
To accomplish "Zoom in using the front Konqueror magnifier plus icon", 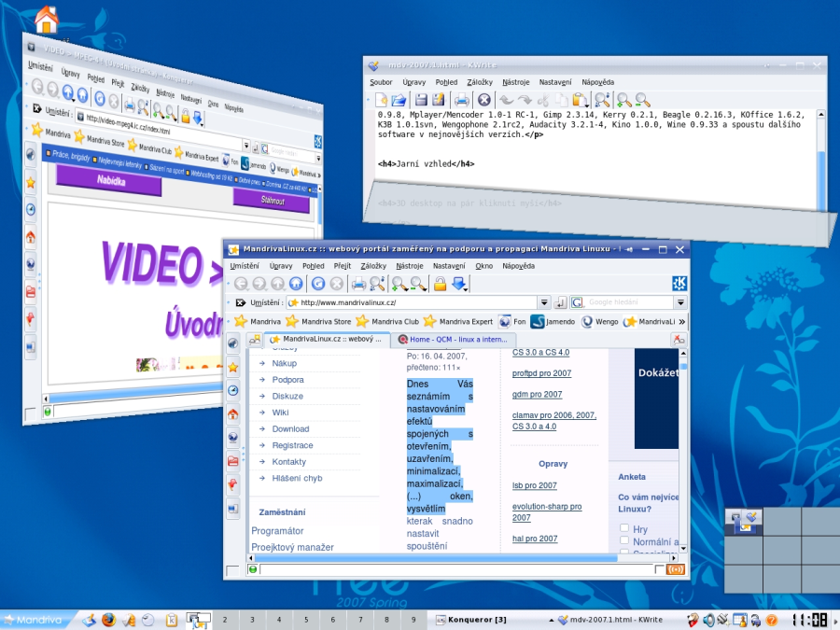I will pos(399,284).
